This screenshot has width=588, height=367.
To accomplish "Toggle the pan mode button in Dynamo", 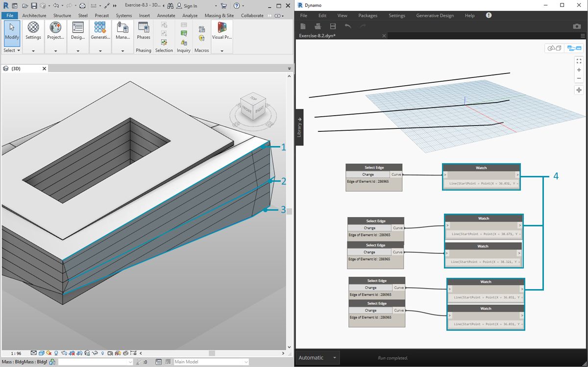I will tap(579, 90).
